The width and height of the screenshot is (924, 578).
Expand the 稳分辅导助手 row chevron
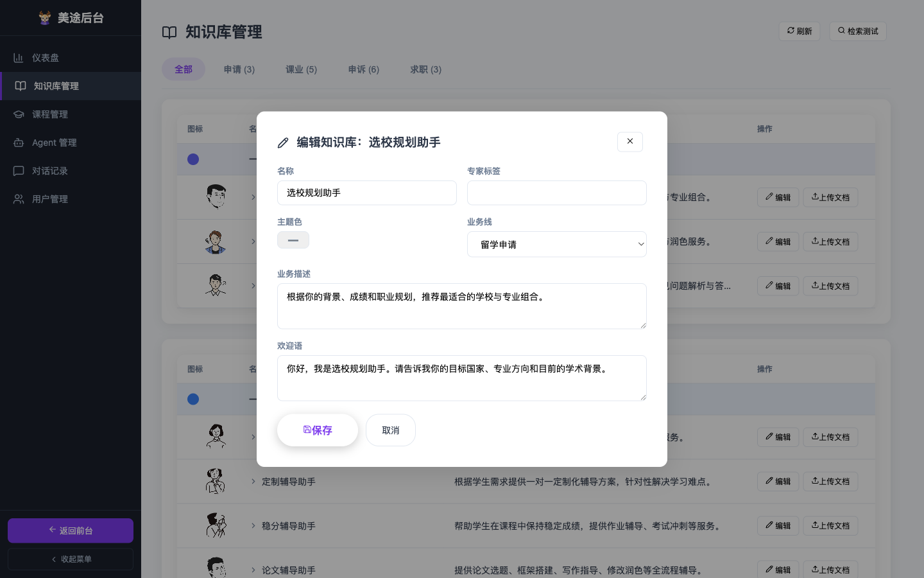click(253, 525)
